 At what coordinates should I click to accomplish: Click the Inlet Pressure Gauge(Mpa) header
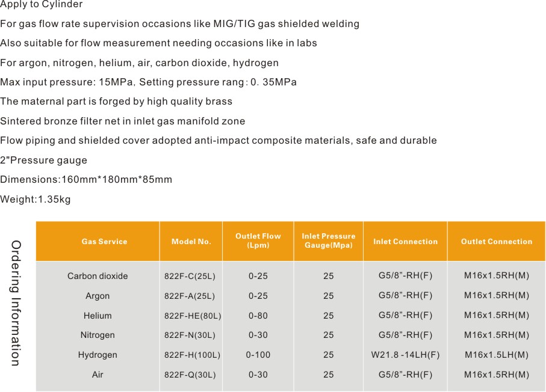[328, 241]
